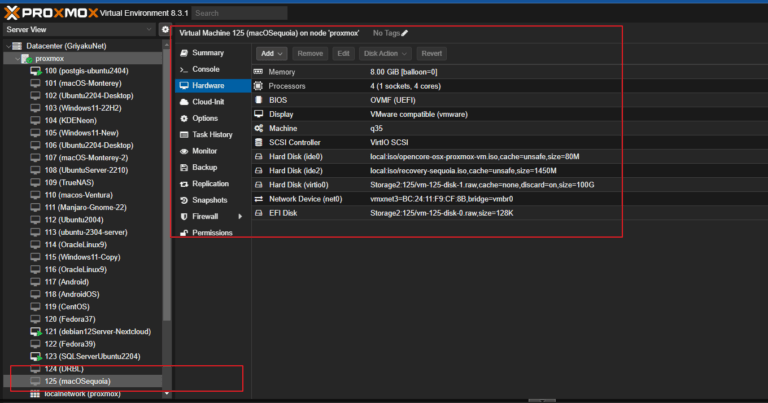The image size is (768, 403).
Task: Collapse the Datacenter (GriyakuNet) tree
Action: click(x=11, y=46)
